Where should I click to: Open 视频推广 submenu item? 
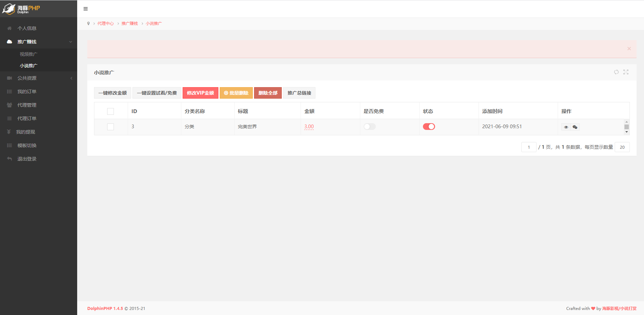[28, 54]
